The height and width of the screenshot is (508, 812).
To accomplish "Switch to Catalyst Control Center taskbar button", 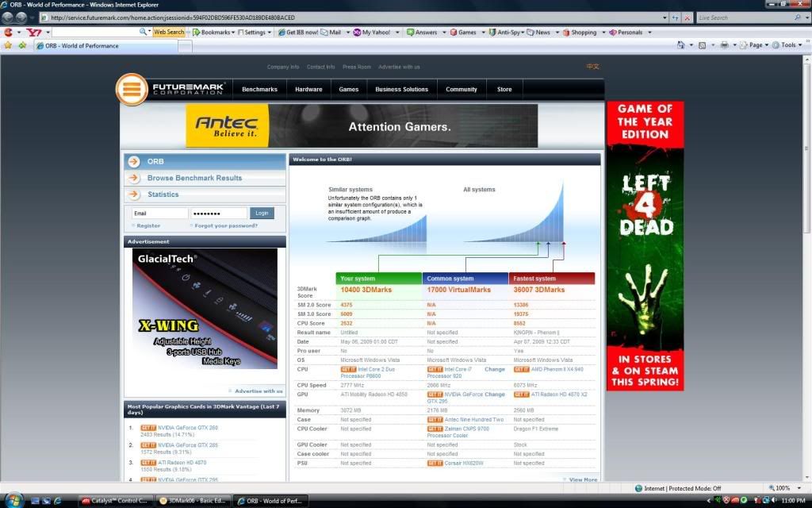I will pyautogui.click(x=116, y=501).
